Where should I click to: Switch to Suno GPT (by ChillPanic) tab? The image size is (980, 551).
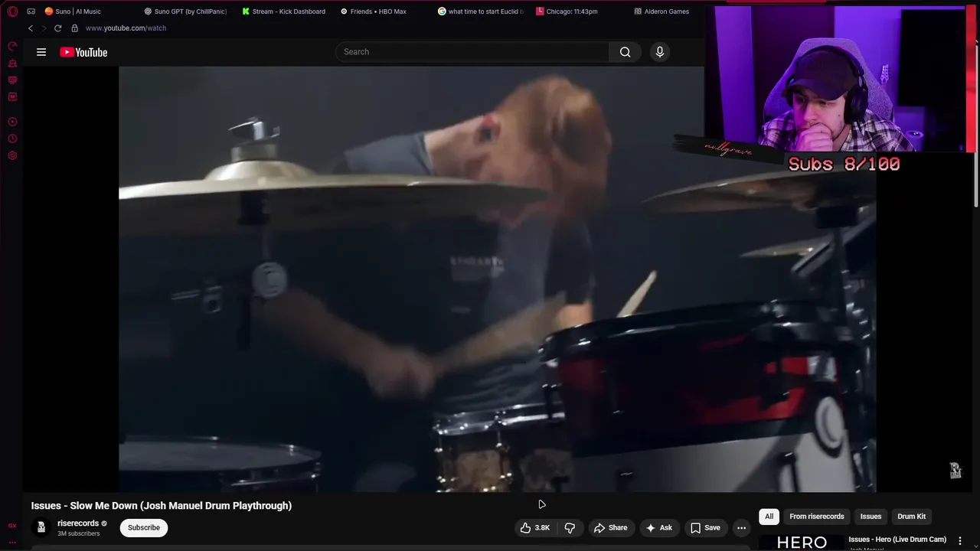185,11
